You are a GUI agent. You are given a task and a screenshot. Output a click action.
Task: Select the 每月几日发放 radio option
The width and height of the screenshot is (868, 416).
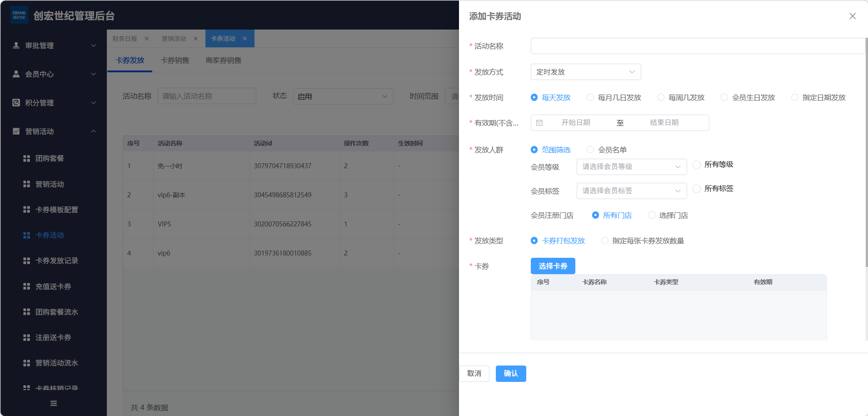(x=590, y=97)
